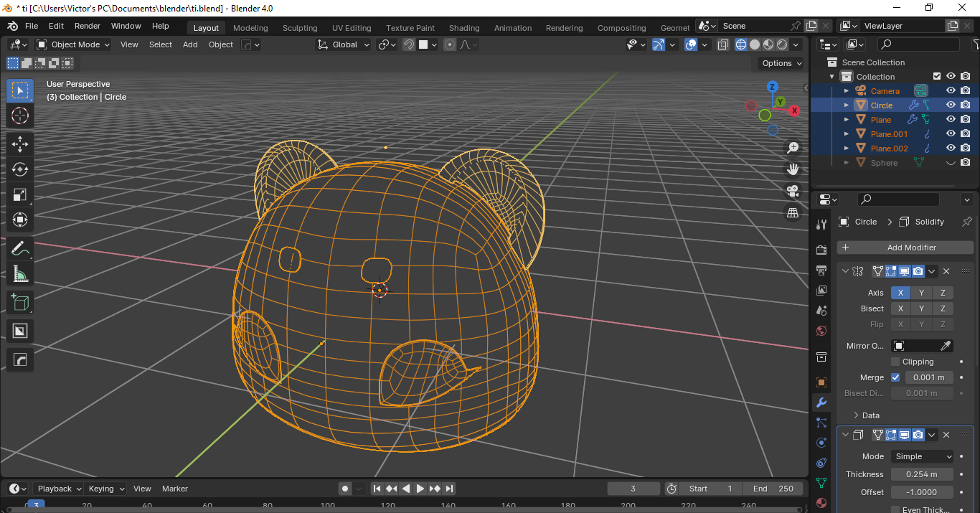
Task: Switch to the UV Editing workspace tab
Action: pyautogui.click(x=352, y=28)
